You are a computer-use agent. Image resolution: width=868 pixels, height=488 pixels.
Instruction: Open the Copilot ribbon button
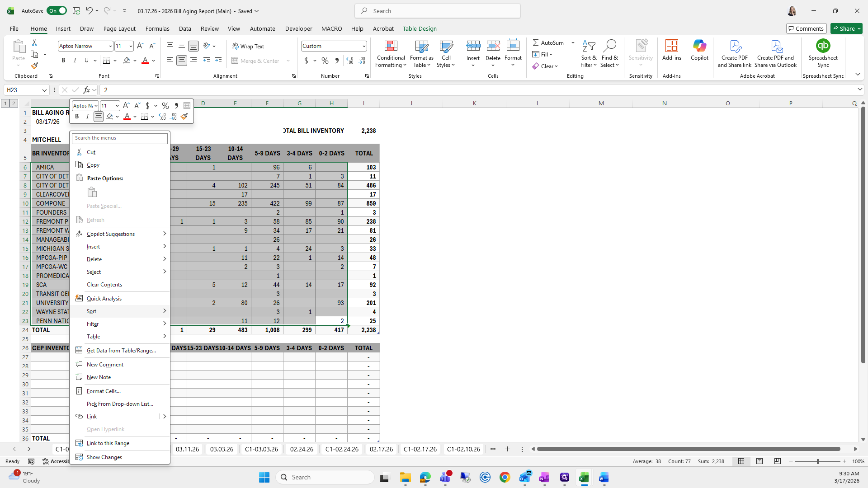(699, 50)
